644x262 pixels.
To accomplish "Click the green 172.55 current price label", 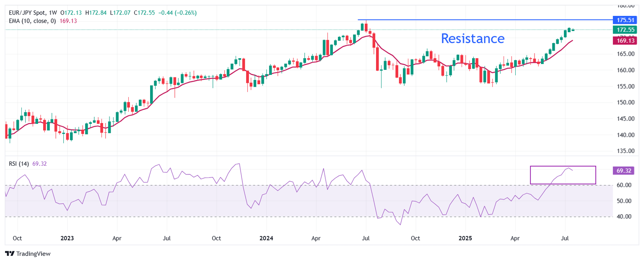I will pos(624,30).
